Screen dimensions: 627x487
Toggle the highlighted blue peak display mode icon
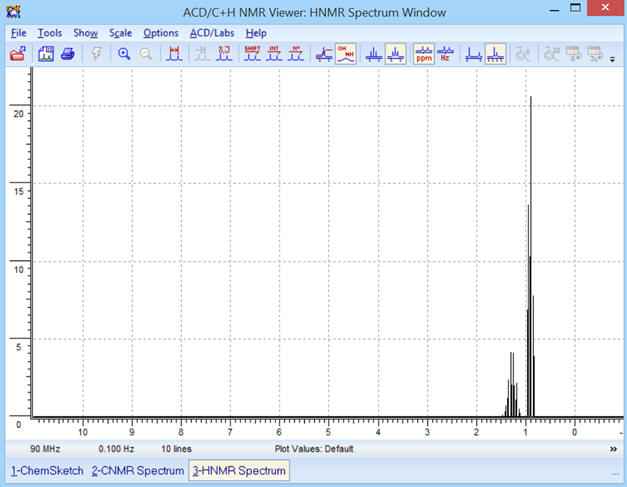point(395,54)
